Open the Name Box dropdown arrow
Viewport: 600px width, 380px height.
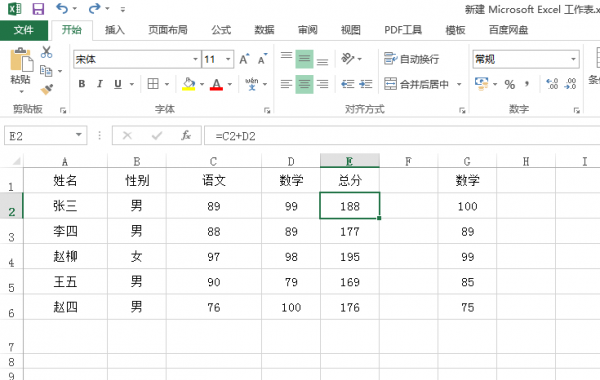coord(78,135)
